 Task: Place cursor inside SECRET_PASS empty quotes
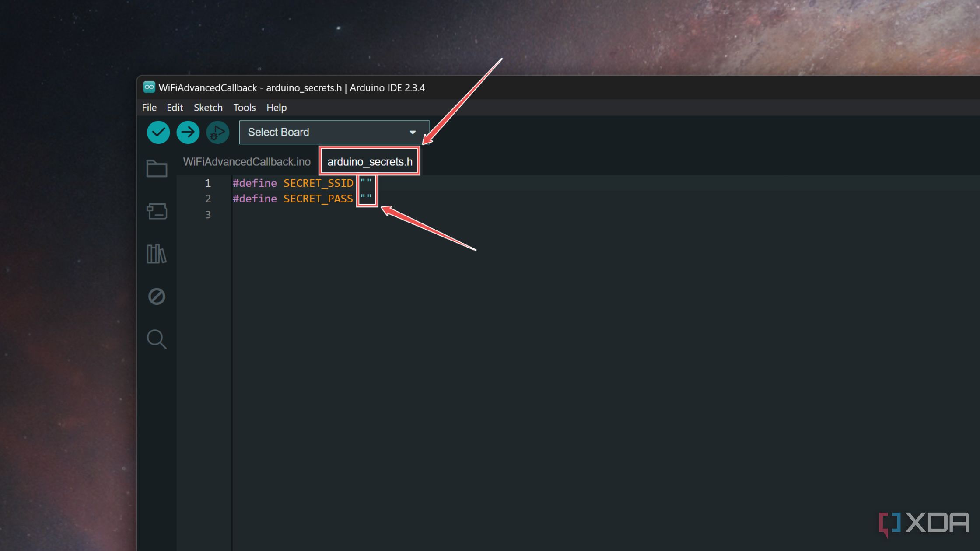coord(366,198)
